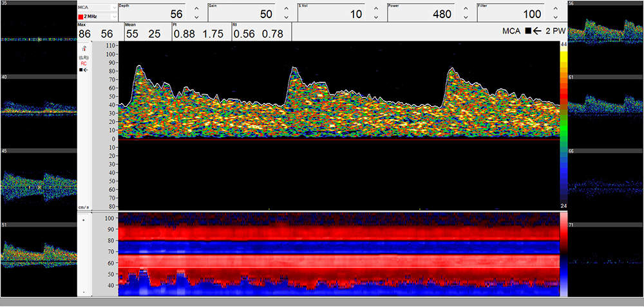Viewport: 644px width, 307px height.
Task: Increase S.Vol with the up arrow
Action: point(375,8)
